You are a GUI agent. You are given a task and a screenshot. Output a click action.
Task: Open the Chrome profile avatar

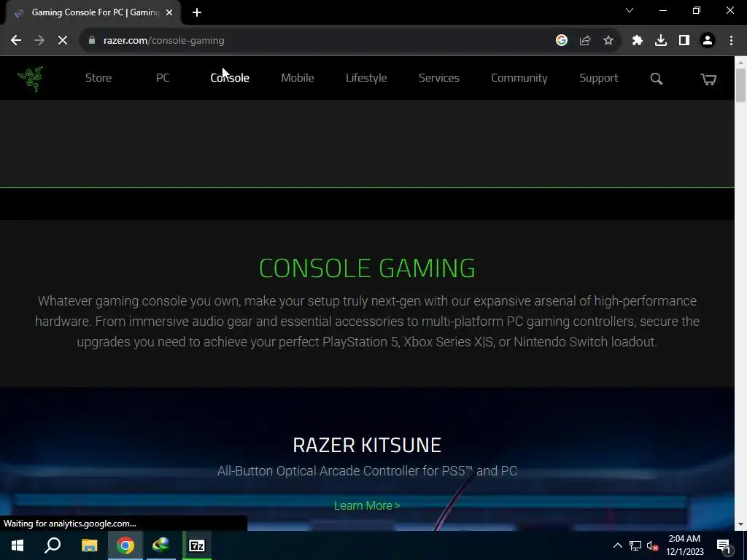(708, 41)
